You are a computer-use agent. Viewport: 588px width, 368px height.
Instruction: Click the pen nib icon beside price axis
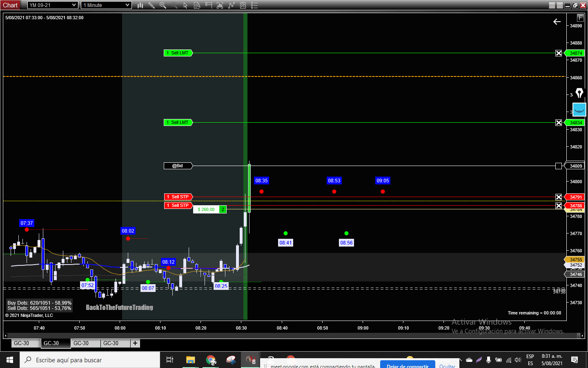coord(580,93)
